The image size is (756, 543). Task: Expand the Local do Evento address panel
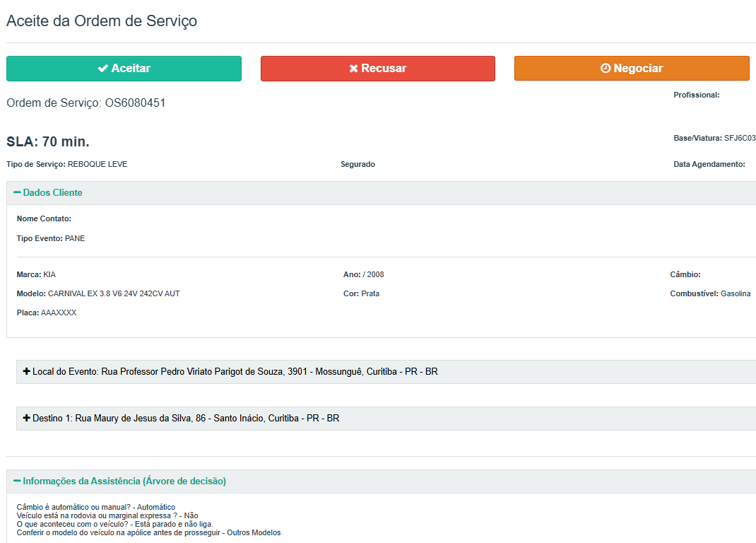(235, 371)
